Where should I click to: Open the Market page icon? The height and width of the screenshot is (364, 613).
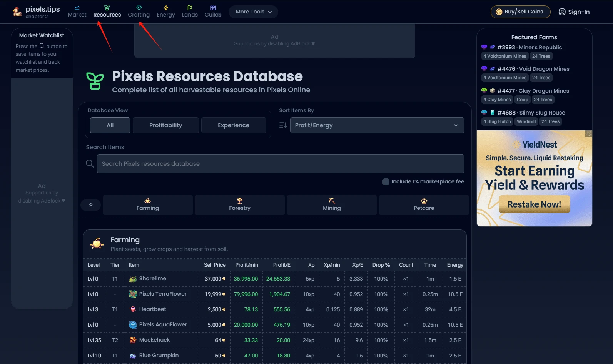tap(77, 8)
